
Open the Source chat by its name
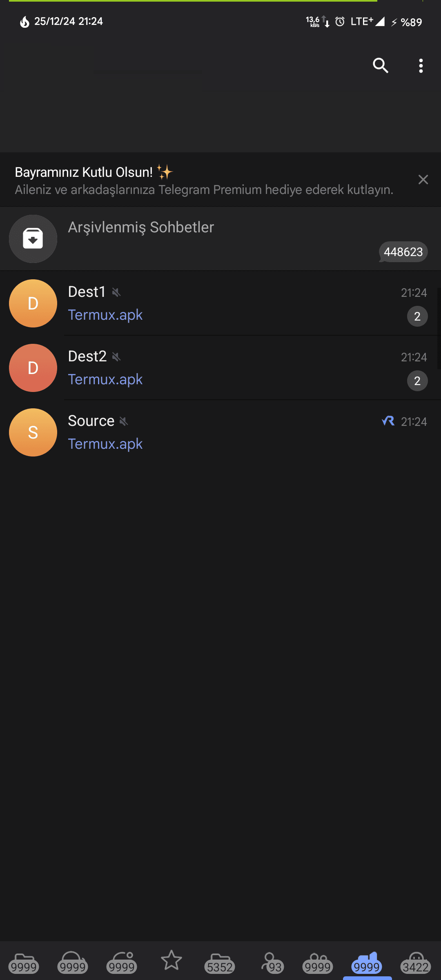(91, 421)
